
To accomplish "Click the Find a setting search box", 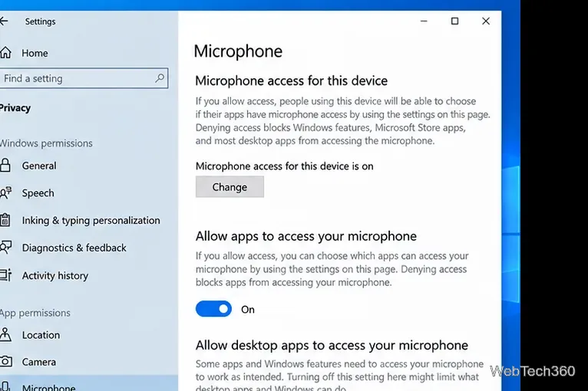I will [x=83, y=78].
